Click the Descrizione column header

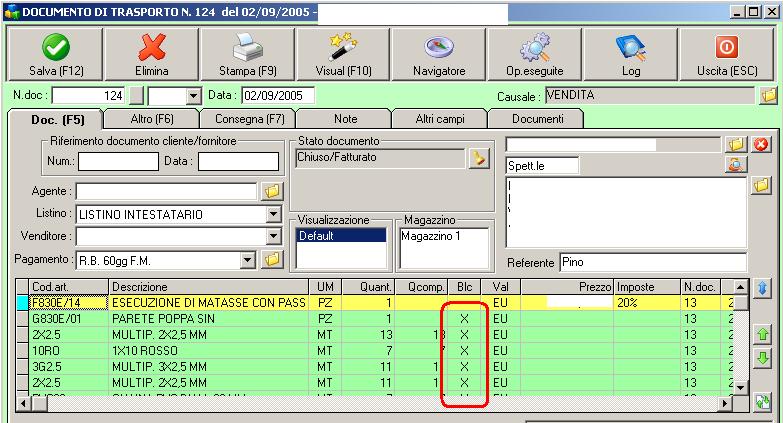pos(208,287)
